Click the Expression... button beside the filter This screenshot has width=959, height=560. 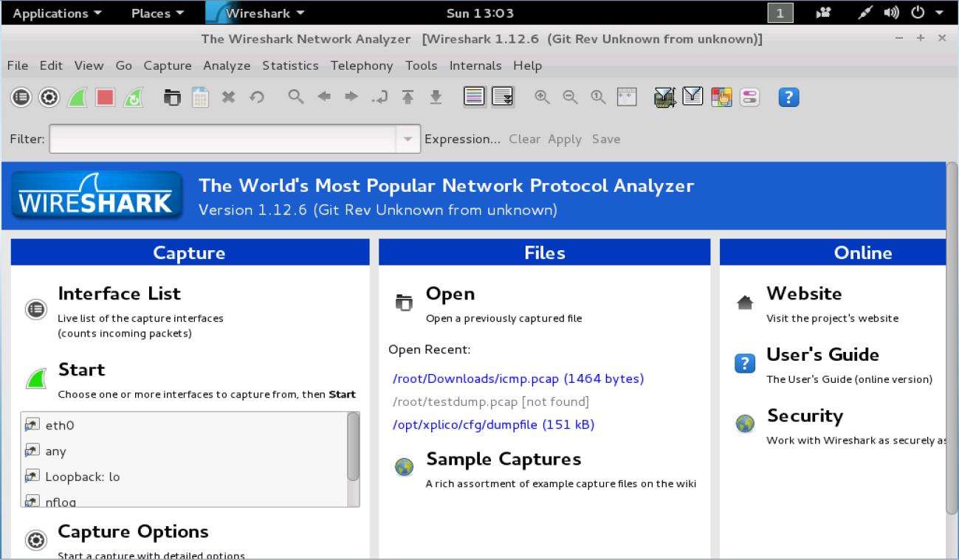[x=462, y=139]
